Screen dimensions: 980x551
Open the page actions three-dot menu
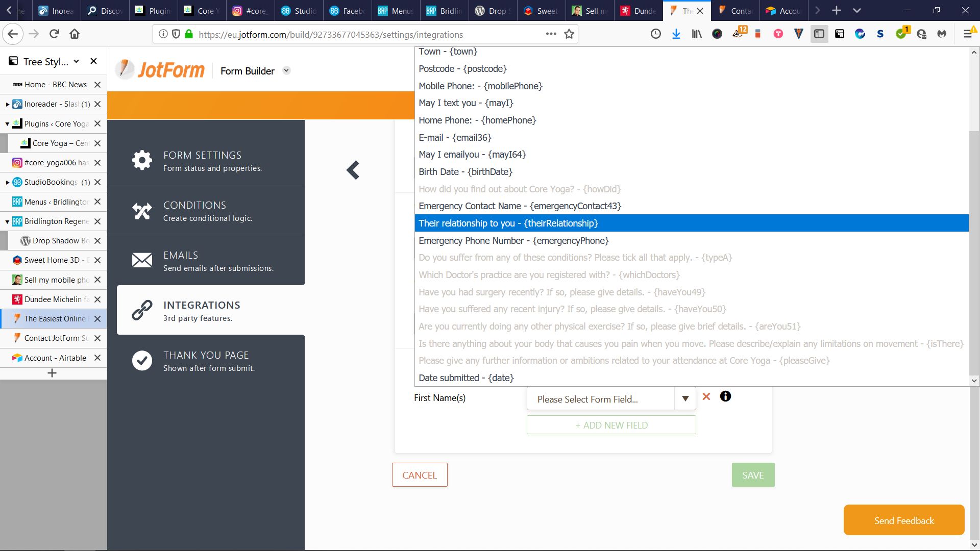(551, 34)
